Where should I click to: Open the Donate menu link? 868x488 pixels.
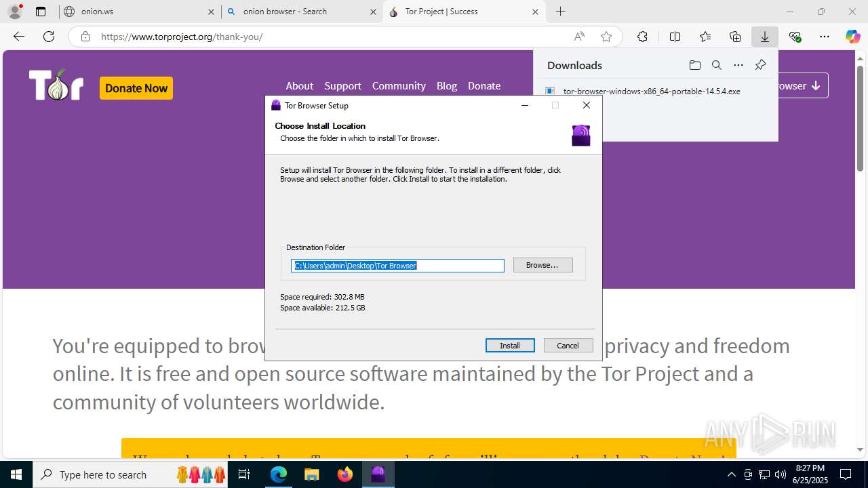(x=484, y=85)
